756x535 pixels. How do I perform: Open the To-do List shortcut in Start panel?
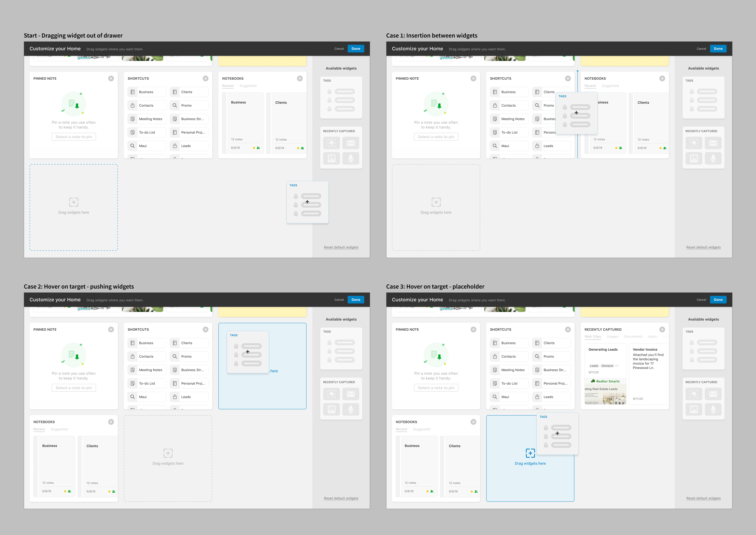click(x=147, y=133)
